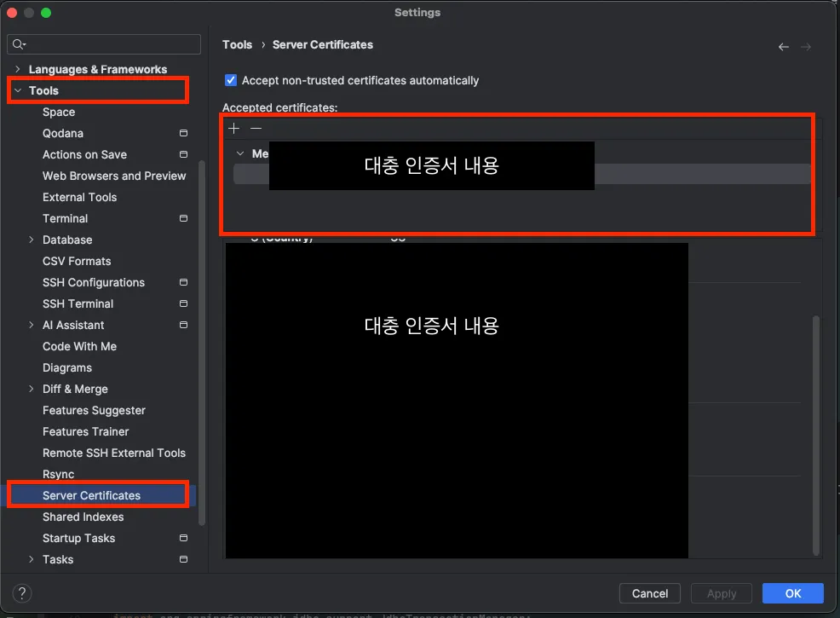The width and height of the screenshot is (840, 618).
Task: Click project-level icon beside SSH Terminal
Action: (x=183, y=303)
